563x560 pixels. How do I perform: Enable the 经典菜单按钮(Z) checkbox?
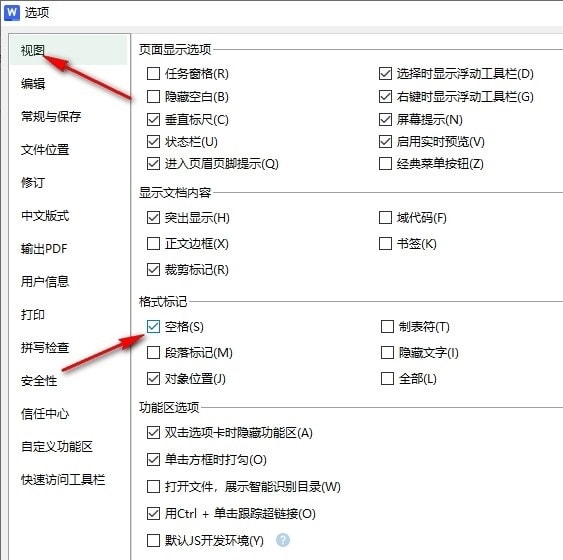[385, 164]
